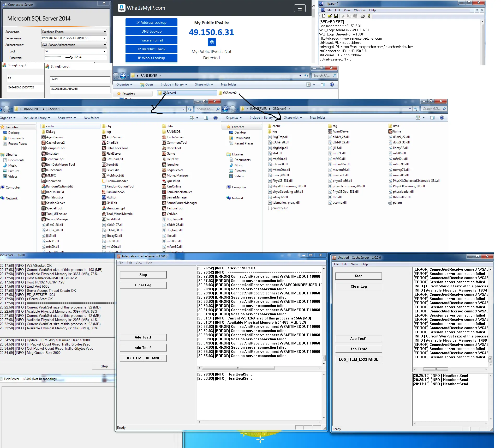
Task: Click the Print icon in param window toolbar
Action: point(362,16)
